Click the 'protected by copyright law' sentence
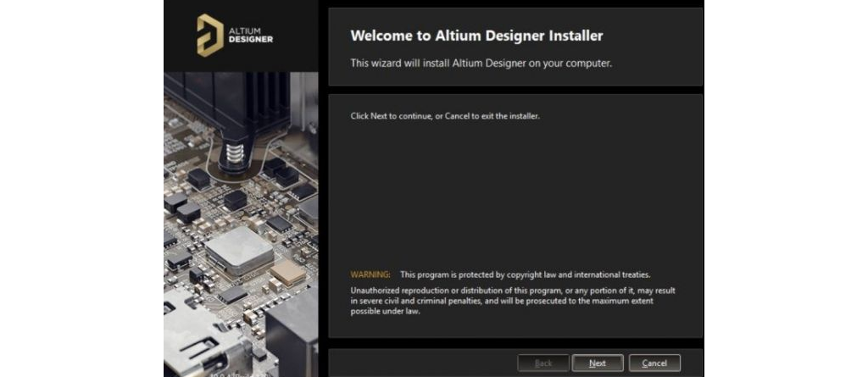The height and width of the screenshot is (377, 868). (526, 274)
